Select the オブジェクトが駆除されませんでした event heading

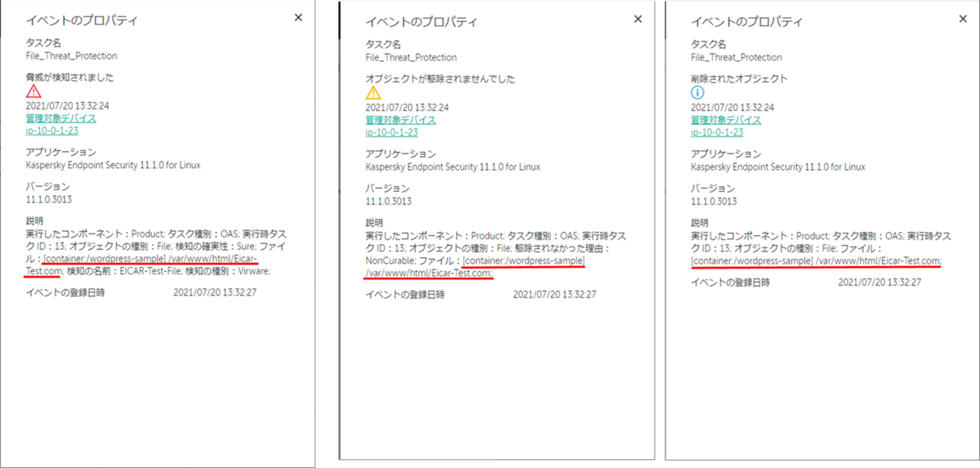pyautogui.click(x=440, y=78)
